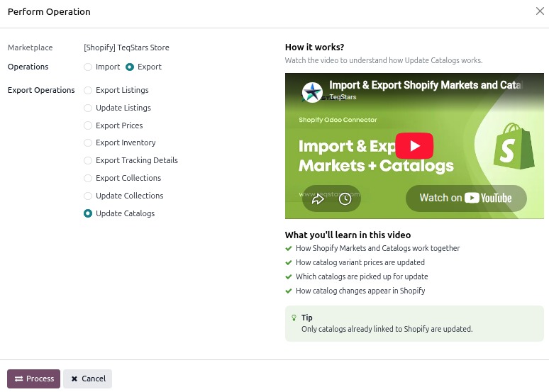Choose Export Collections option

click(x=88, y=178)
